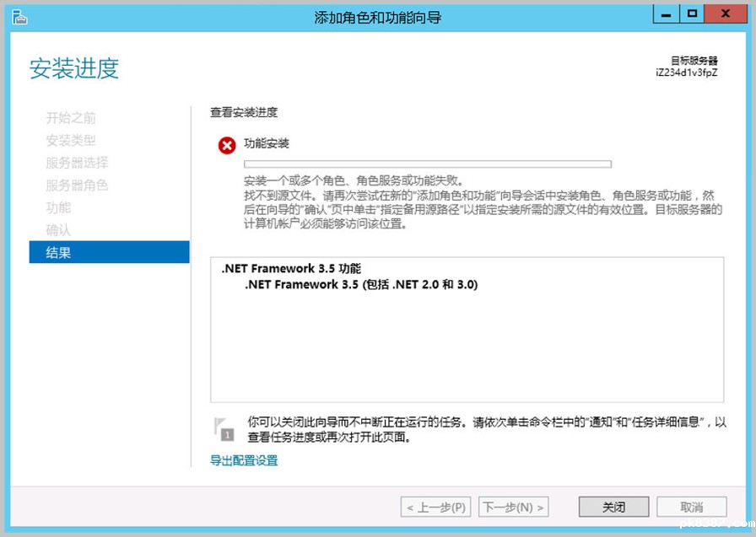This screenshot has width=756, height=537.
Task: Click the 上一步(P) button
Action: 435,507
